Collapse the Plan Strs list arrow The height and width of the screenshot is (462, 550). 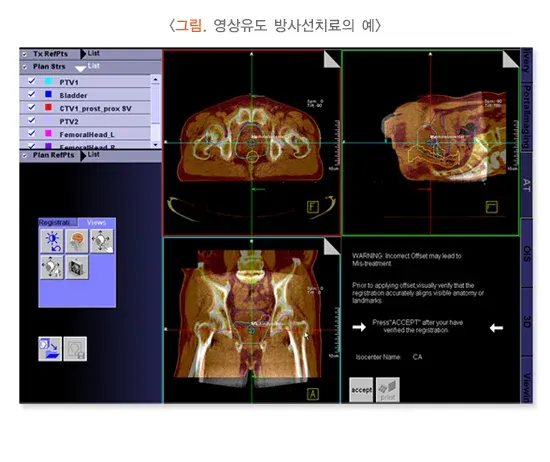[x=81, y=69]
